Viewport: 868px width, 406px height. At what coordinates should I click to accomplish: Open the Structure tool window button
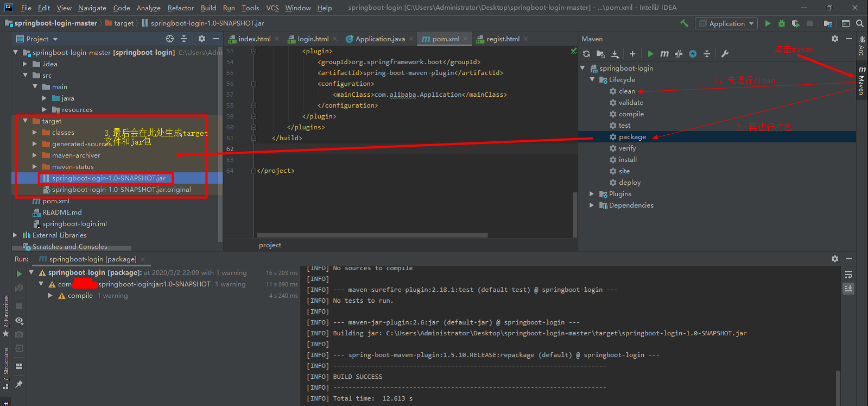(x=6, y=369)
